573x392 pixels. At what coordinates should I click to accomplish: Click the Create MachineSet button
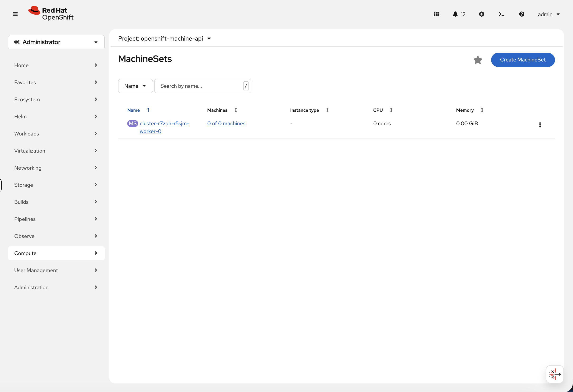pos(522,60)
